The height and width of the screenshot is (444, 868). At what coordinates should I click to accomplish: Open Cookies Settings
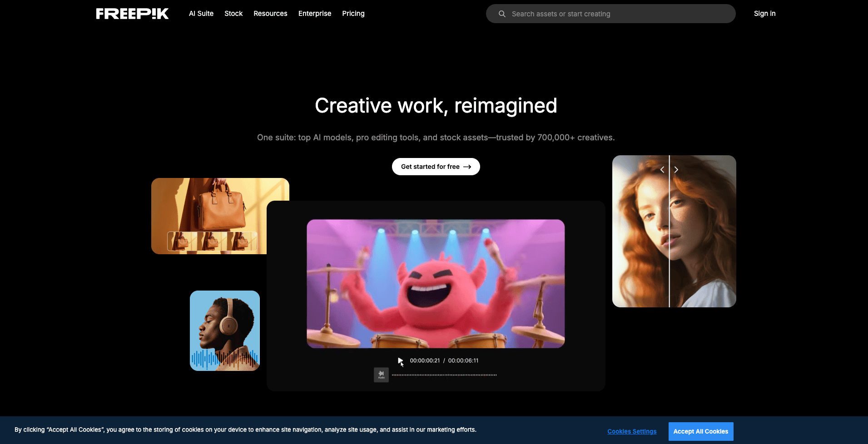tap(632, 431)
